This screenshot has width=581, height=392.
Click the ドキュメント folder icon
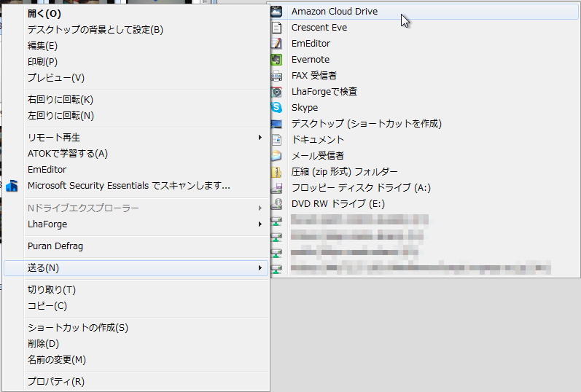click(276, 140)
